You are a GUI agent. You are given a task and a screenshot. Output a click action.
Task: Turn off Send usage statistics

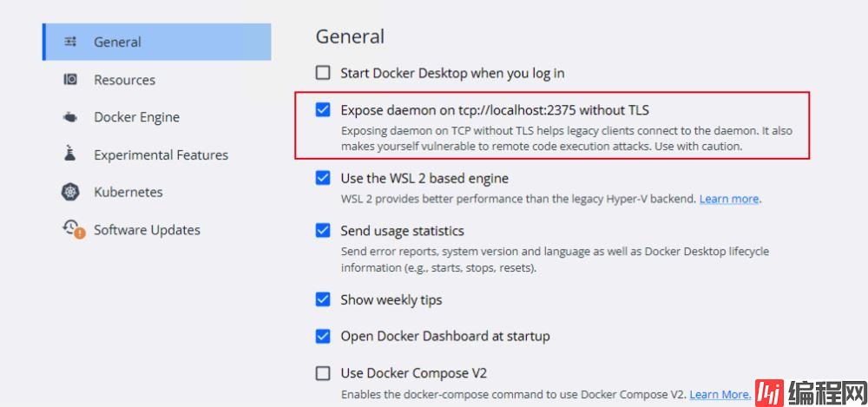pos(323,231)
